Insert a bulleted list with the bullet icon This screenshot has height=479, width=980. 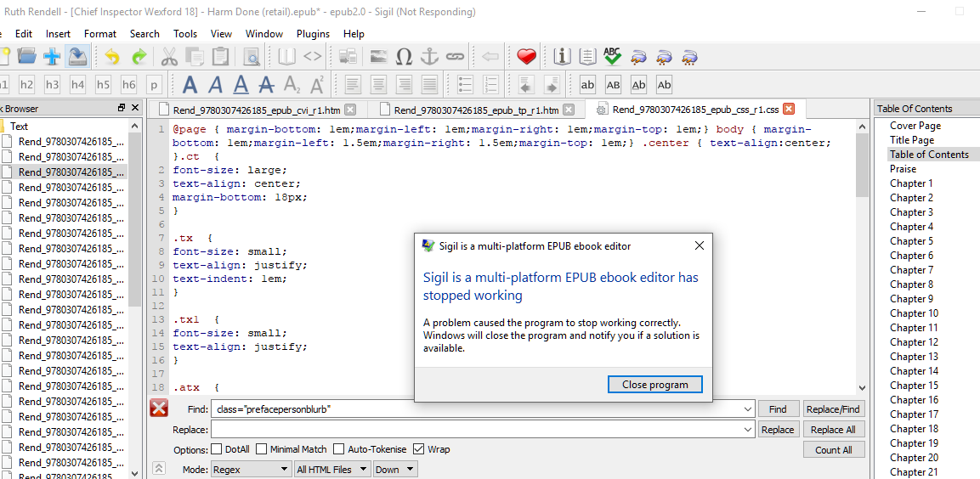[465, 84]
